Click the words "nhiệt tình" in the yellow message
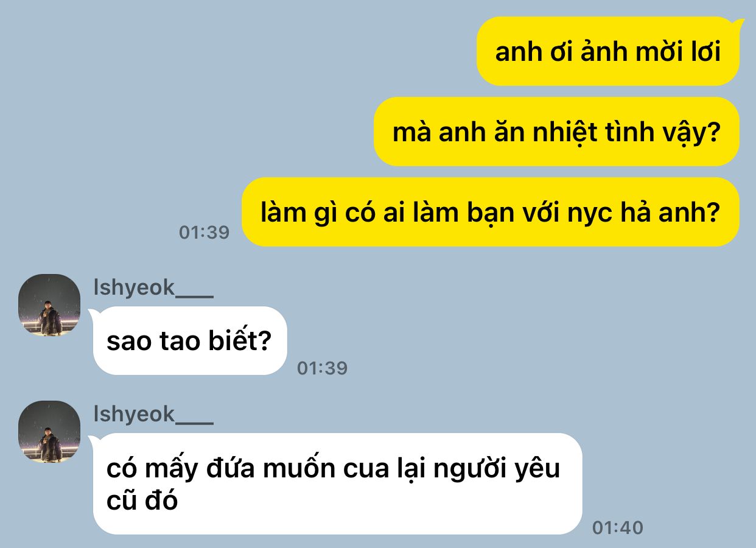This screenshot has width=756, height=548. click(556, 132)
